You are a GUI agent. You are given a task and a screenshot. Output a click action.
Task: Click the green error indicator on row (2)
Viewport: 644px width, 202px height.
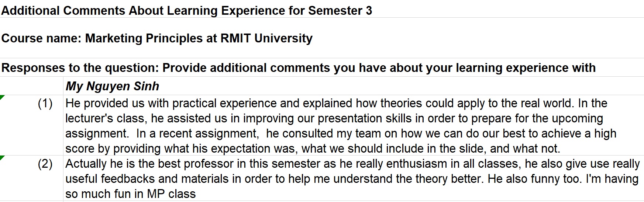[x=2, y=158]
